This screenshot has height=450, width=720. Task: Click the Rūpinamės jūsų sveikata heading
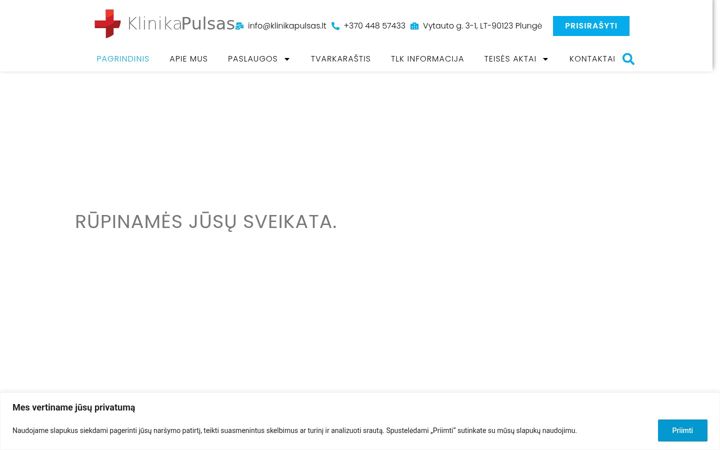[x=206, y=221]
